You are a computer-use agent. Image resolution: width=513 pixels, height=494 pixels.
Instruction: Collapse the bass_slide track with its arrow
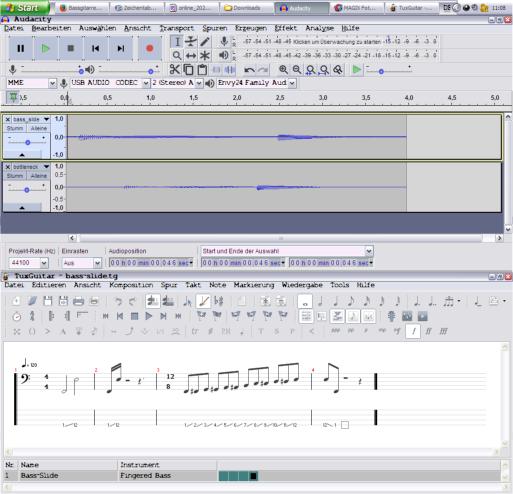point(22,155)
